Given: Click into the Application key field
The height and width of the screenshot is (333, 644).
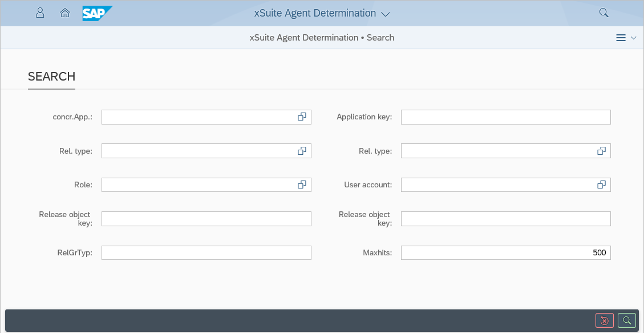Looking at the screenshot, I should pyautogui.click(x=505, y=117).
